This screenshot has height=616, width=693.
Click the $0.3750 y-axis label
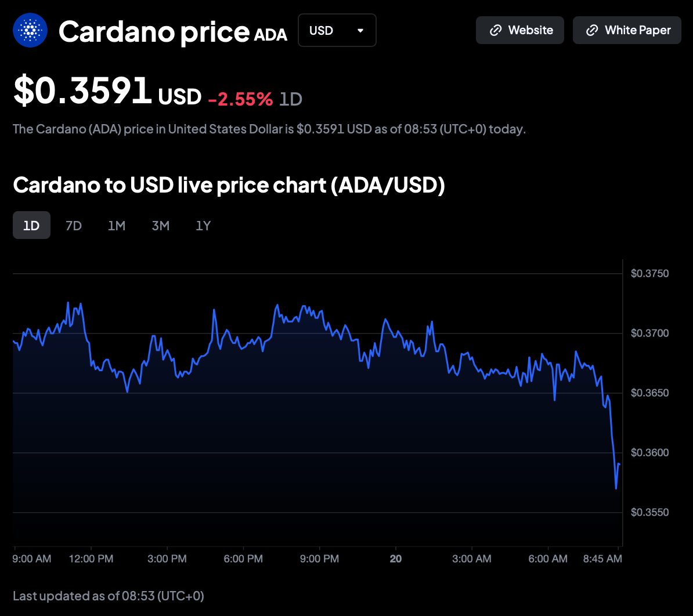coord(649,273)
